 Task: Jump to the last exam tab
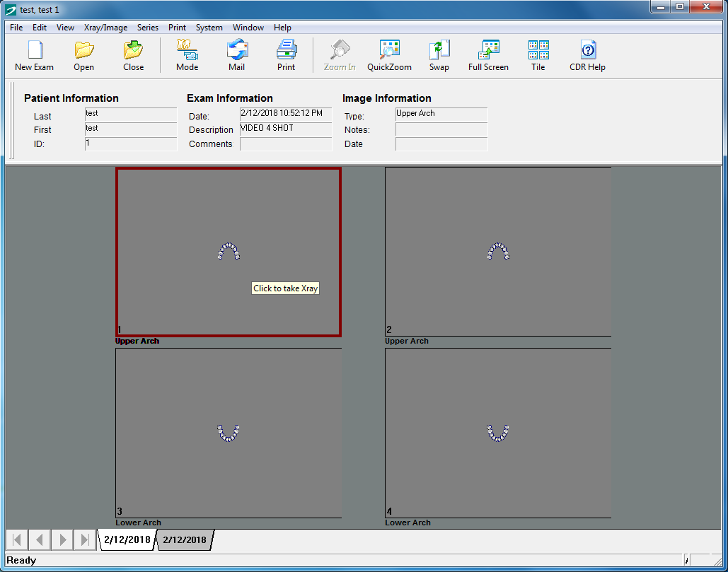point(85,539)
